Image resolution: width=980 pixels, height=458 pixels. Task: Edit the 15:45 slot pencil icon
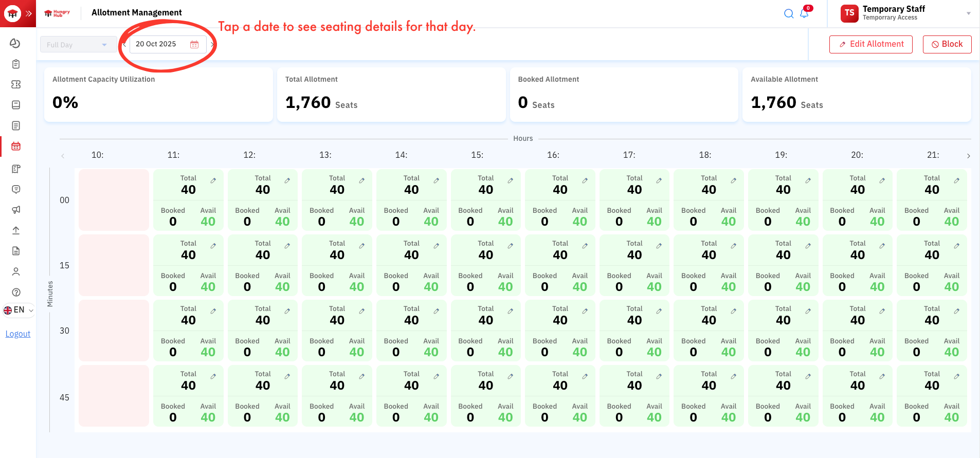pyautogui.click(x=511, y=376)
